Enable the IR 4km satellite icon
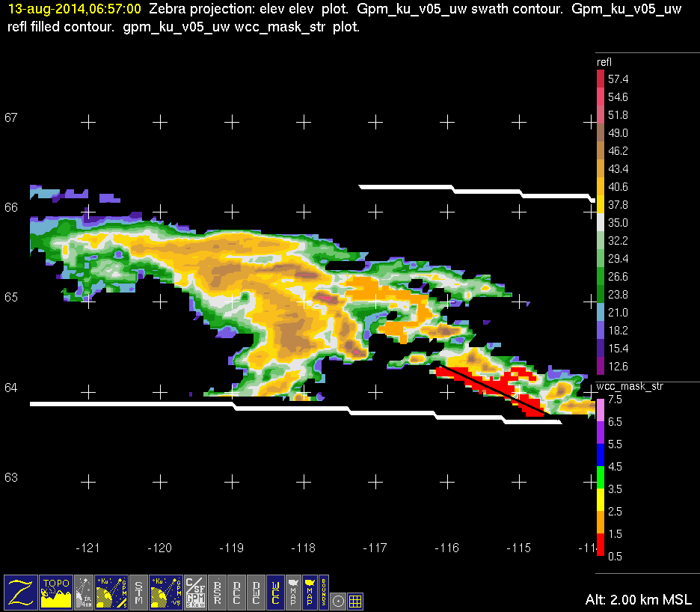The width and height of the screenshot is (700, 612). [x=84, y=592]
